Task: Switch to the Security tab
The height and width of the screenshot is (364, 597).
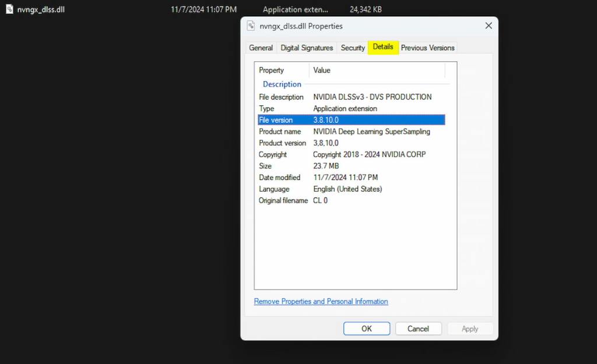Action: click(x=353, y=48)
